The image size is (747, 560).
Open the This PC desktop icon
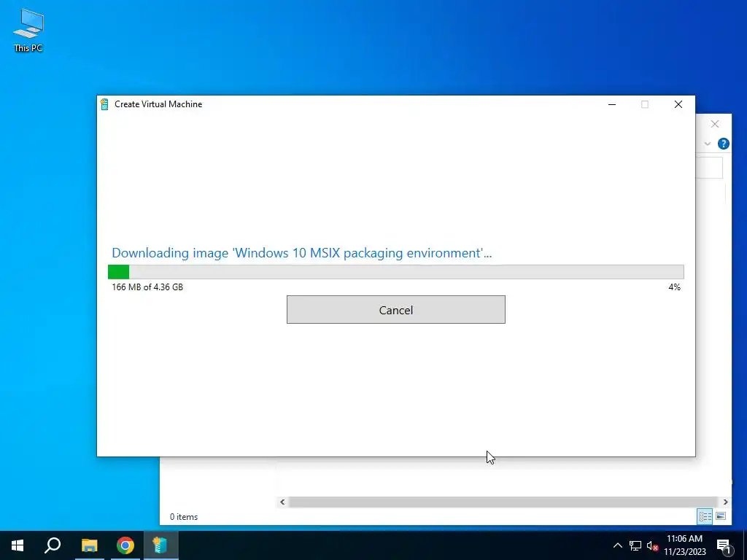[28, 31]
